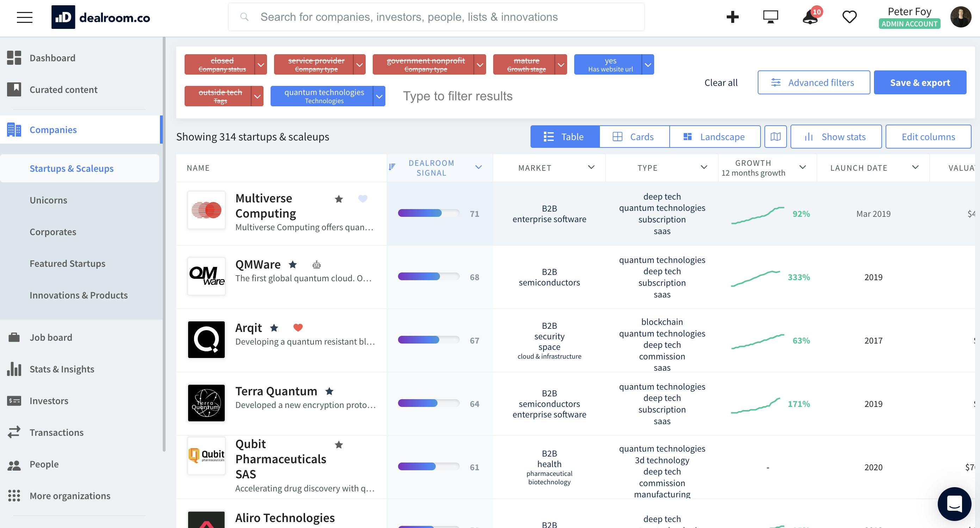Open Unicorns subsection

48,200
